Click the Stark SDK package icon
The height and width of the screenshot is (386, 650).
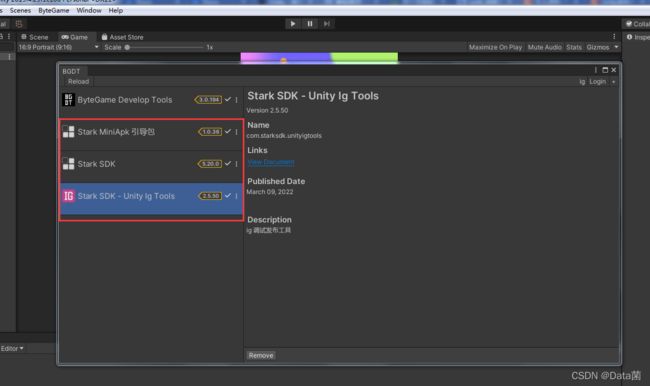(68, 164)
